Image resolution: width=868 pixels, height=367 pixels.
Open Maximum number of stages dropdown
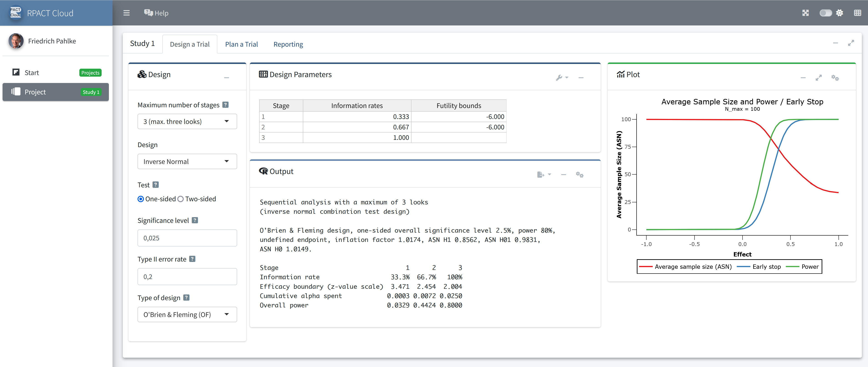tap(187, 121)
